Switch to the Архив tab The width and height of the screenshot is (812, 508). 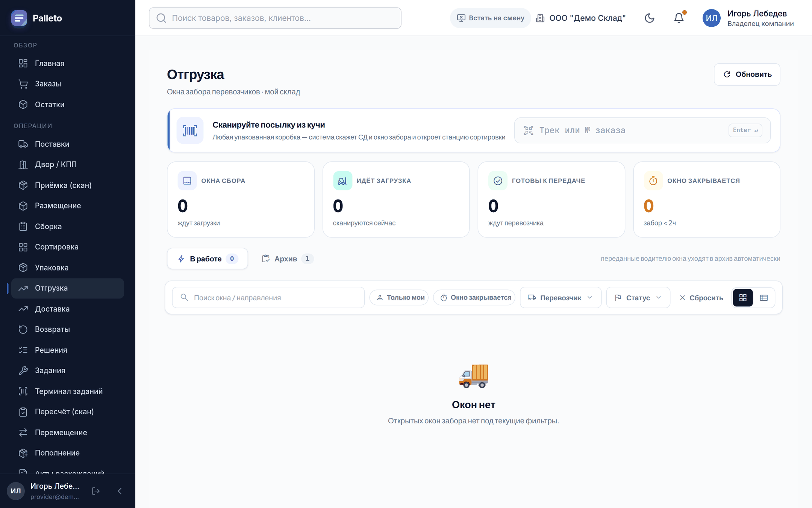pyautogui.click(x=288, y=259)
